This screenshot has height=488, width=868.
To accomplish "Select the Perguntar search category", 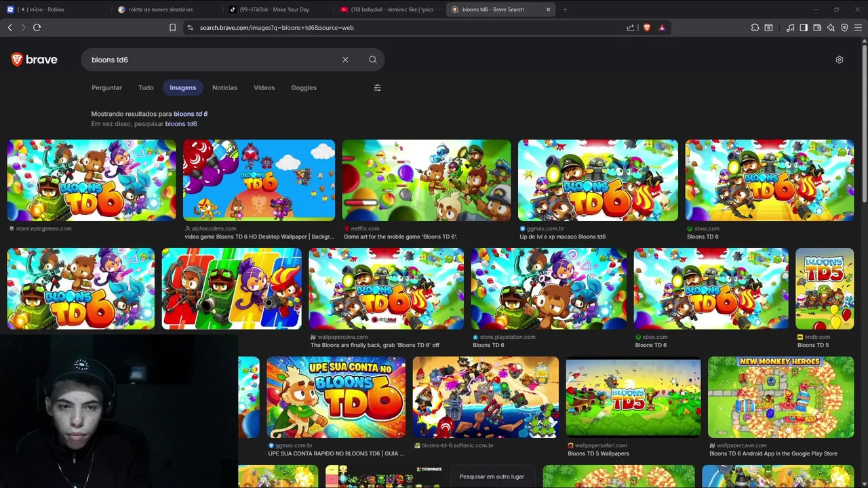I will click(107, 87).
